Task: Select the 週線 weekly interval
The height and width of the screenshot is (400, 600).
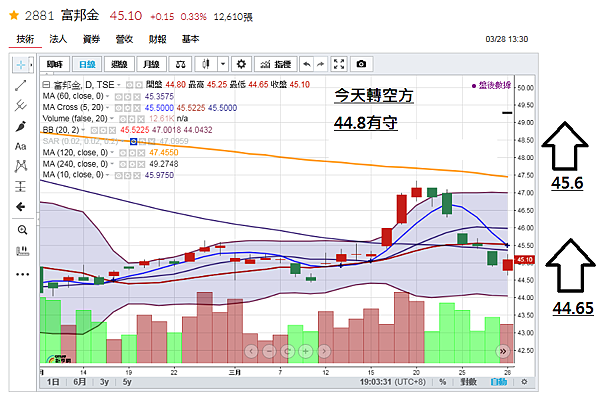Action: [x=119, y=64]
